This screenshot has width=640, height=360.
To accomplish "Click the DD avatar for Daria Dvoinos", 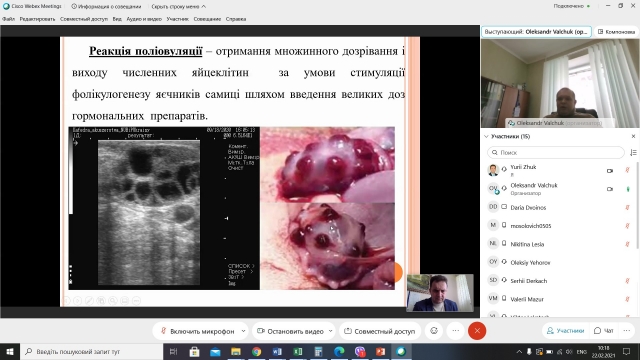I will tap(493, 207).
